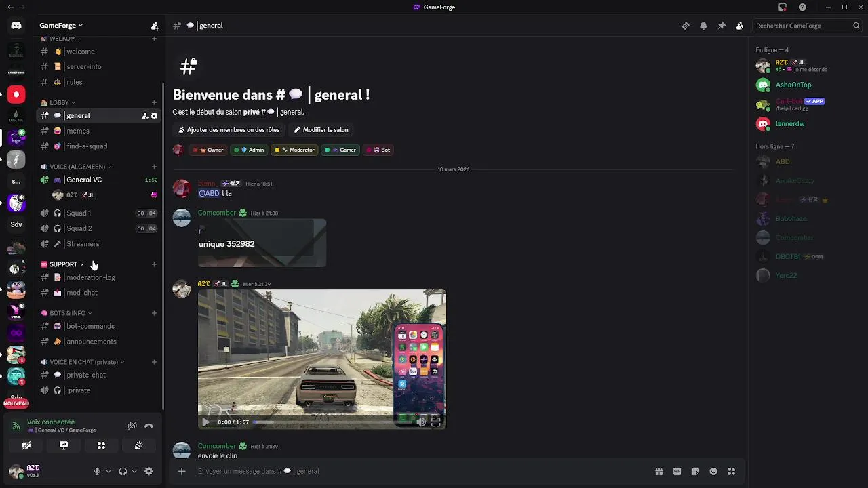
Task: Open Discord direct messages home icon
Action: (16, 26)
